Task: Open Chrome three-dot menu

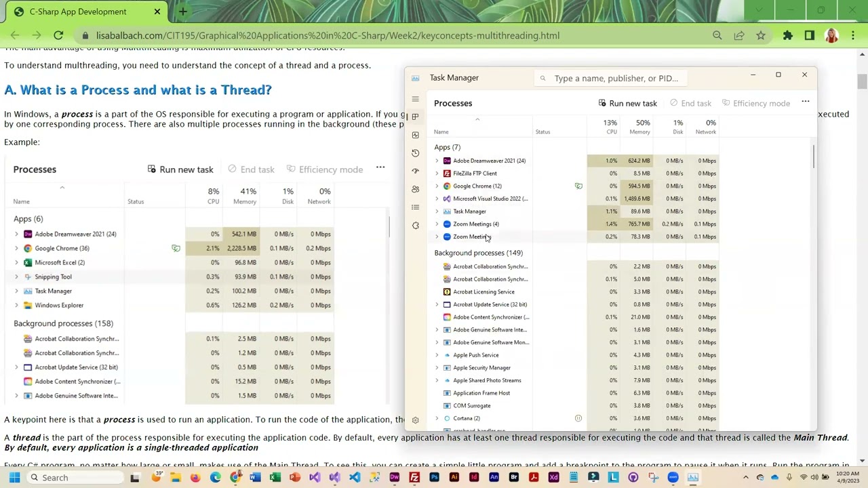Action: 853,35
